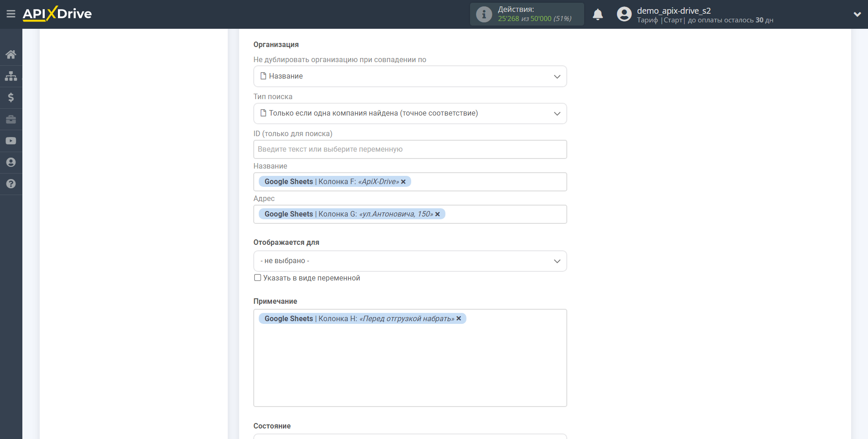Click the account avatar icon
Viewport: 868px width, 439px height.
coord(624,14)
